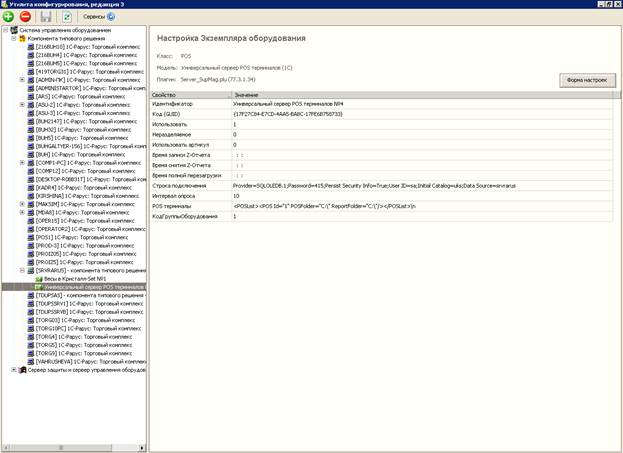Select the [DESKTOP- computer tree item
The width and height of the screenshot is (623, 453).
[91, 179]
